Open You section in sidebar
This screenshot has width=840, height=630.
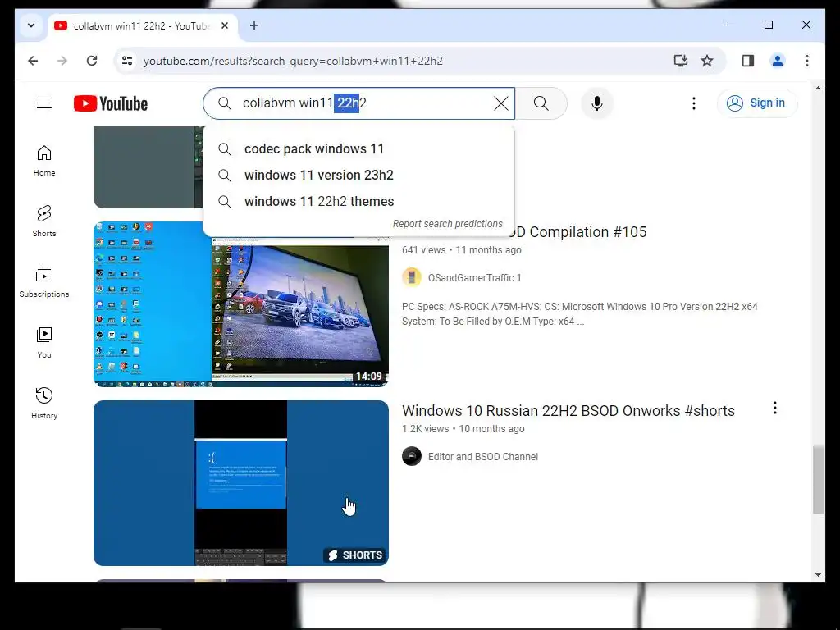(44, 342)
